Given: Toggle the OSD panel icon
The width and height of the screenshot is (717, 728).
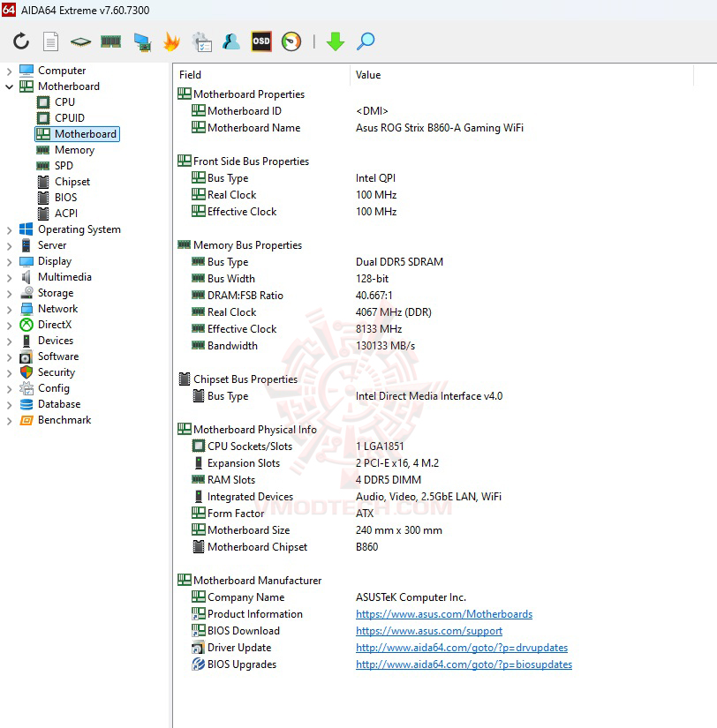Looking at the screenshot, I should [x=261, y=41].
